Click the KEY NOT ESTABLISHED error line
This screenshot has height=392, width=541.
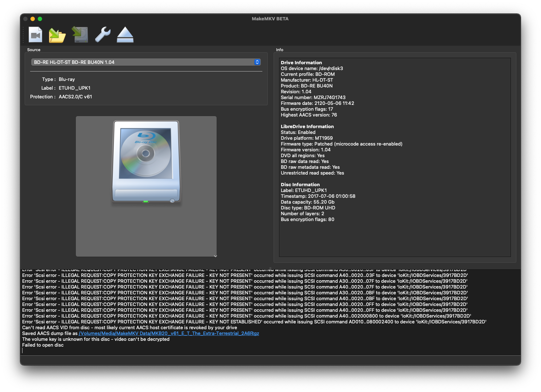[254, 322]
